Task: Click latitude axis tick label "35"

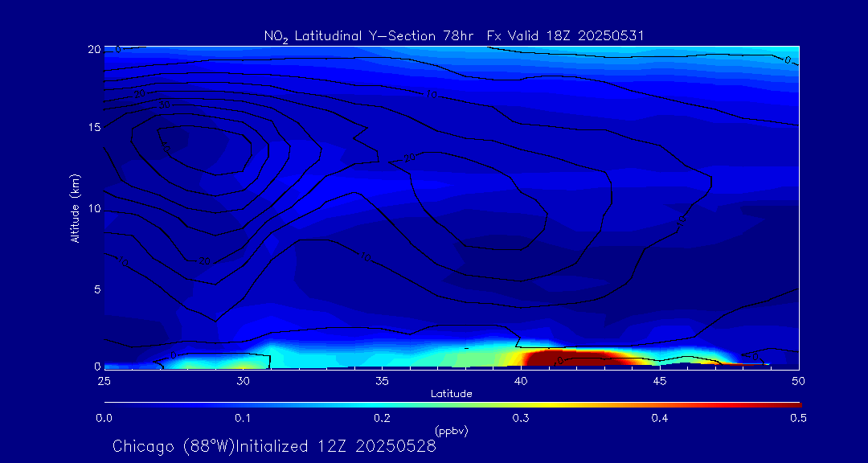Action: point(382,380)
